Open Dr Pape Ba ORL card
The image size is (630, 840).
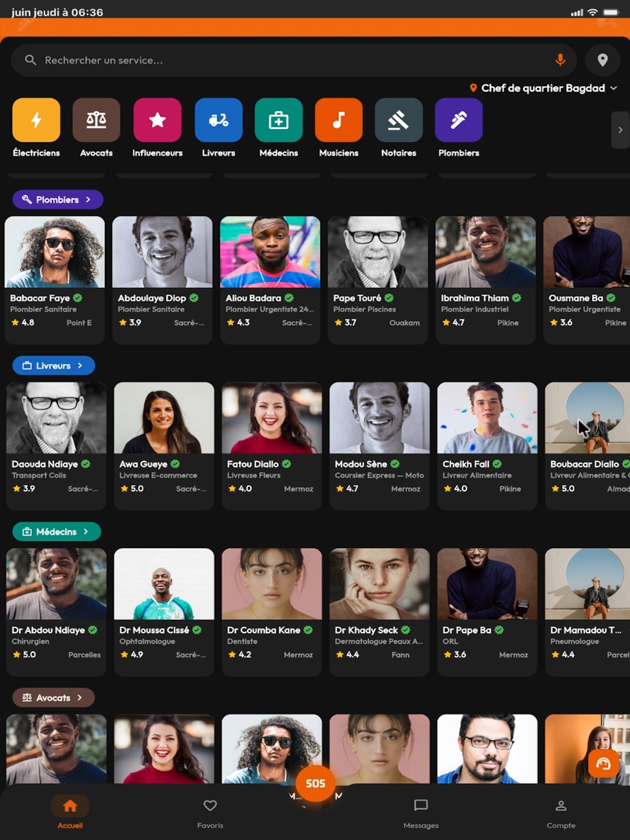tap(487, 612)
